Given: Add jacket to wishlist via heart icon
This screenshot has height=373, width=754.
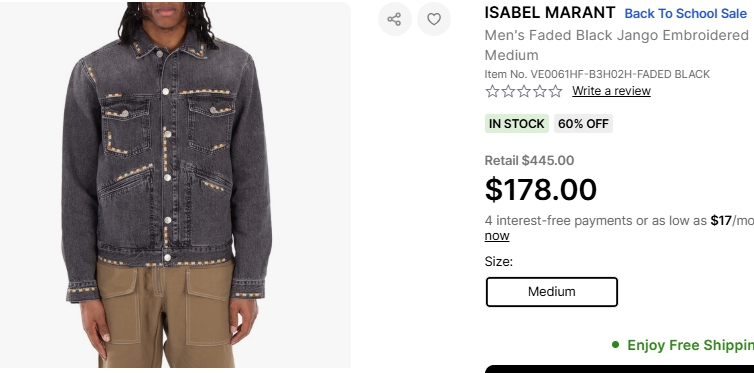Looking at the screenshot, I should pos(434,19).
